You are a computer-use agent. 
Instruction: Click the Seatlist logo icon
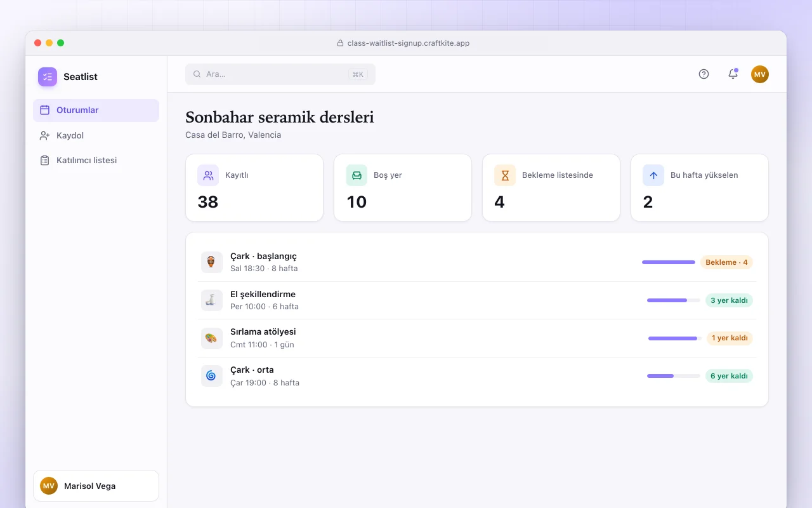pyautogui.click(x=48, y=77)
